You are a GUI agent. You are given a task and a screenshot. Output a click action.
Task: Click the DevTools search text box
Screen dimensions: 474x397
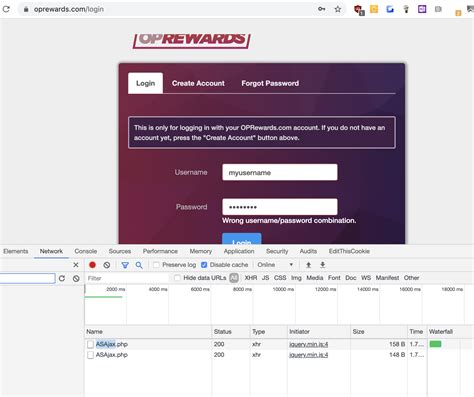27,278
